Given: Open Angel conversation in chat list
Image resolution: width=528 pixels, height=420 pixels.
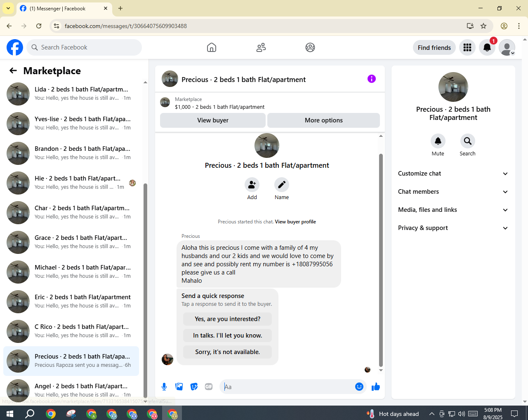Looking at the screenshot, I should [71, 390].
